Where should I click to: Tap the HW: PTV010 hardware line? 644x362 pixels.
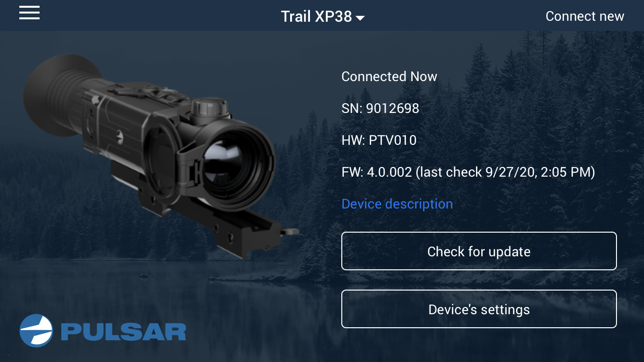378,140
